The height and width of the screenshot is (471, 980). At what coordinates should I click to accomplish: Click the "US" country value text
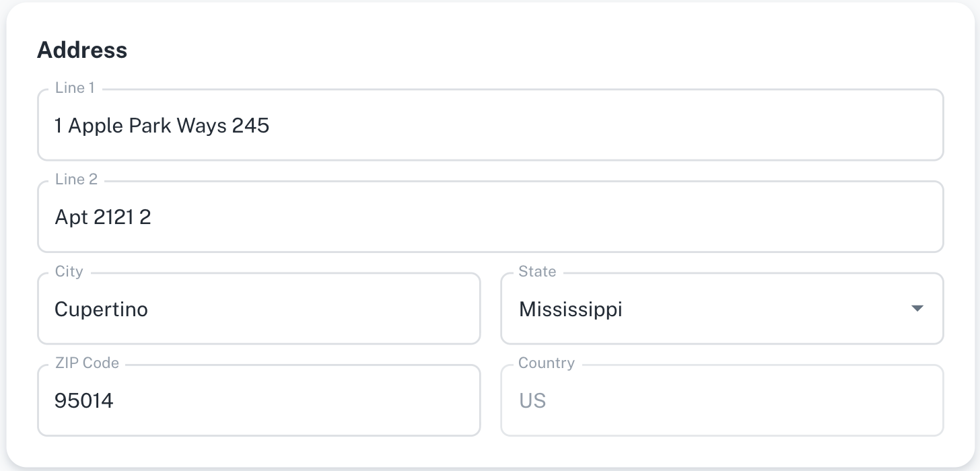pyautogui.click(x=532, y=401)
